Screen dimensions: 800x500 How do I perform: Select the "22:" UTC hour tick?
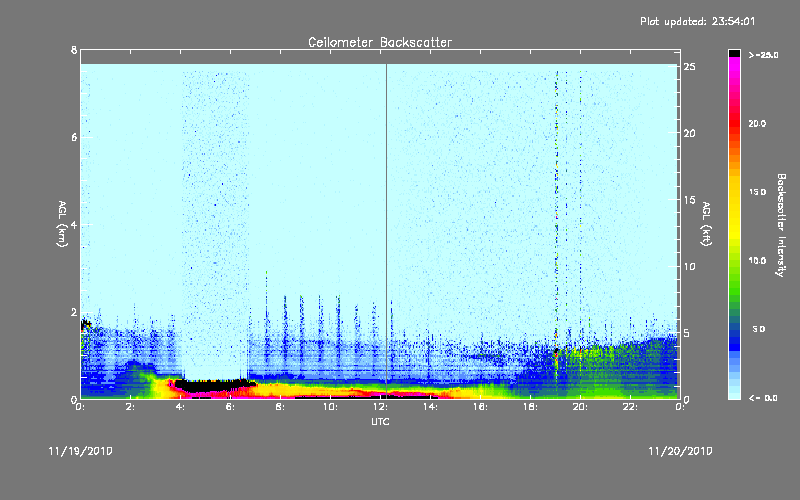[630, 407]
